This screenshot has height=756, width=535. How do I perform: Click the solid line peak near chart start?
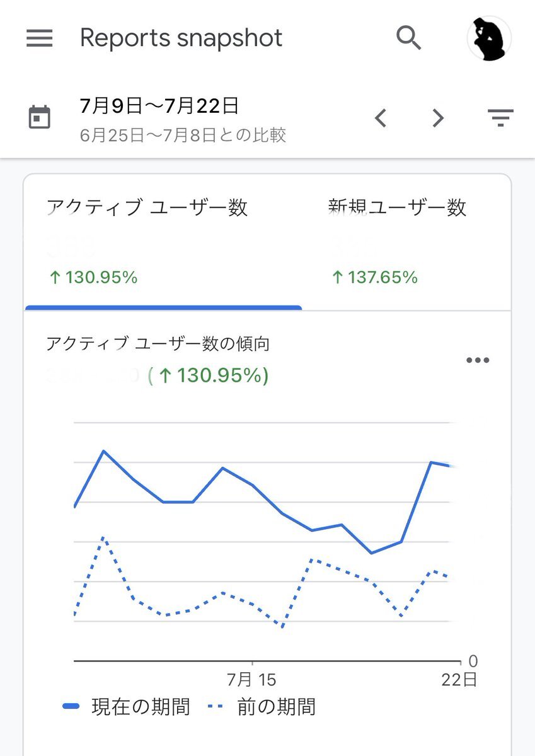pos(103,451)
